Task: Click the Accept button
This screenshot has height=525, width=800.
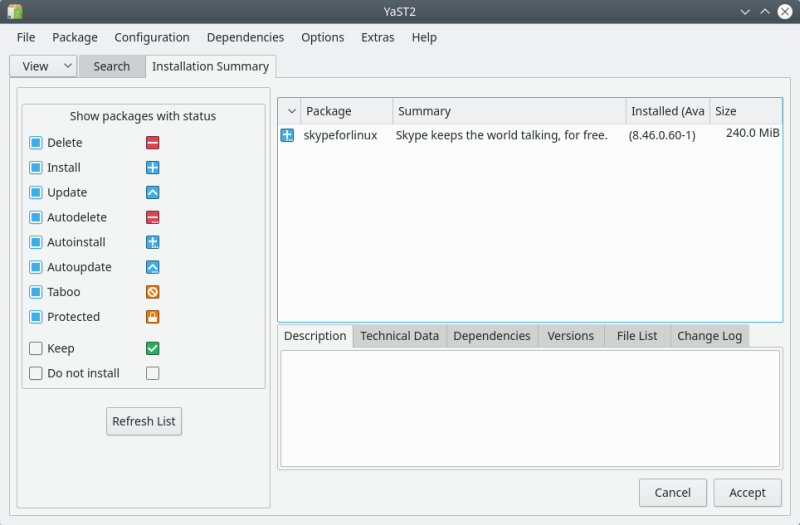Action: pyautogui.click(x=747, y=493)
